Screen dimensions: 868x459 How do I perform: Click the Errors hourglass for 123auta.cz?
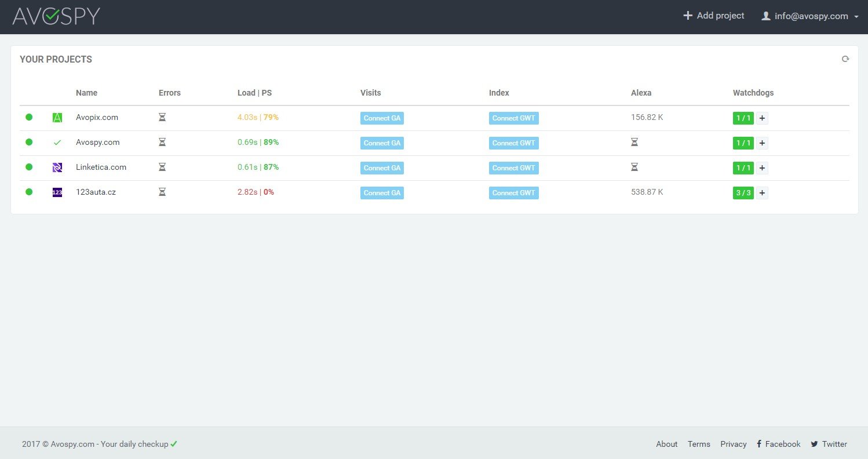(x=162, y=192)
